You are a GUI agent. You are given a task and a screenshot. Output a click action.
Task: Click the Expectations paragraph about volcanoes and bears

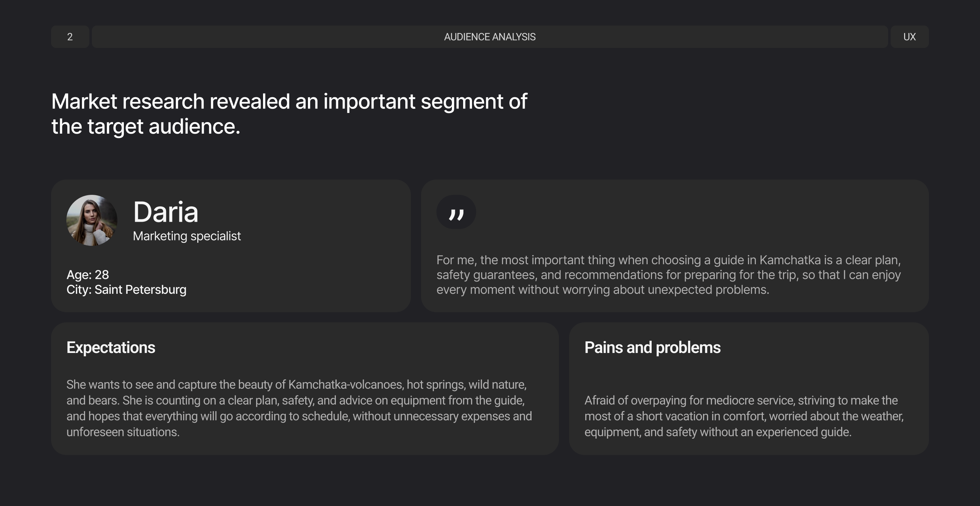(x=299, y=408)
